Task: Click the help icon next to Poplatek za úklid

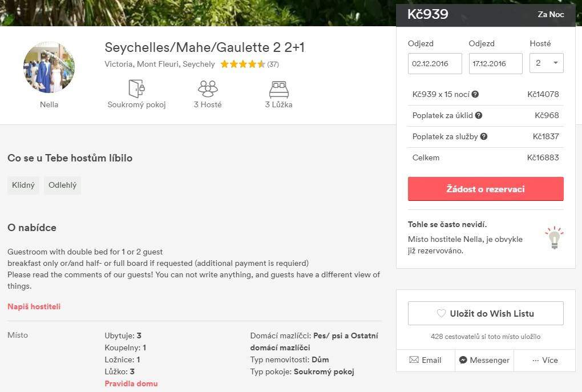Action: pyautogui.click(x=479, y=115)
